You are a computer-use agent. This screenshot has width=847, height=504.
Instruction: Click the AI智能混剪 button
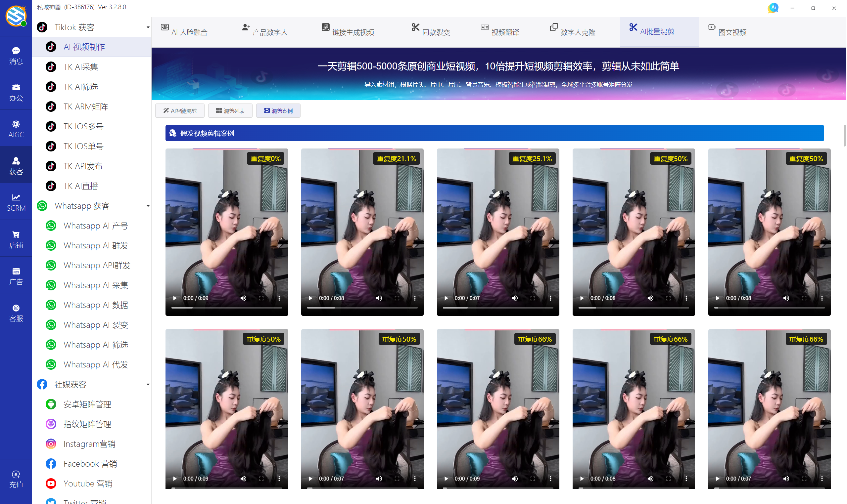[x=180, y=111]
